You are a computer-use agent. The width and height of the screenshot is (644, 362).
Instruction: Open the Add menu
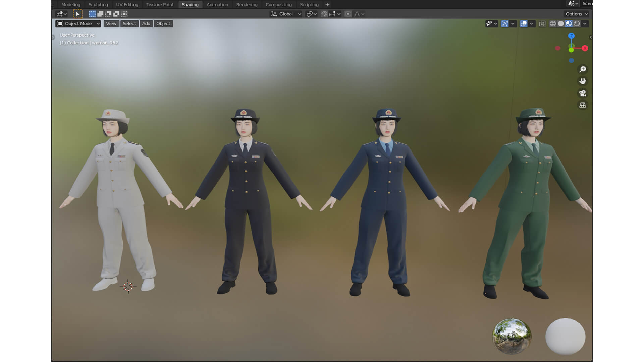point(146,24)
